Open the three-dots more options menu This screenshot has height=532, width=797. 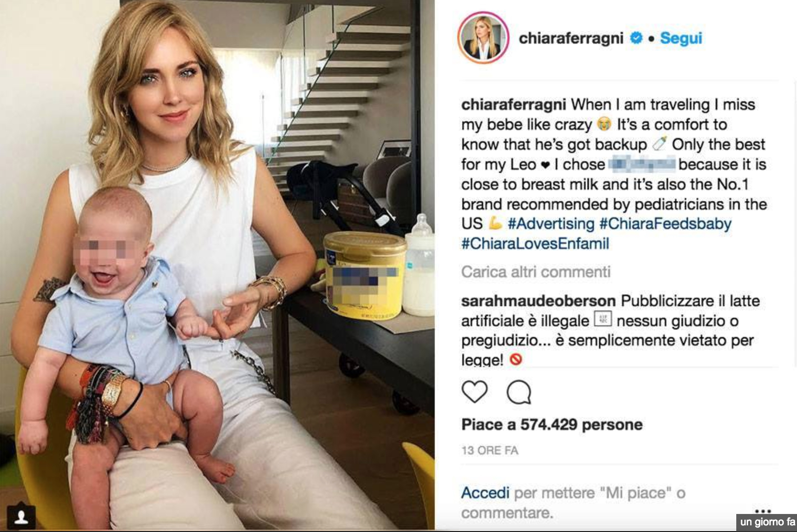tap(762, 511)
